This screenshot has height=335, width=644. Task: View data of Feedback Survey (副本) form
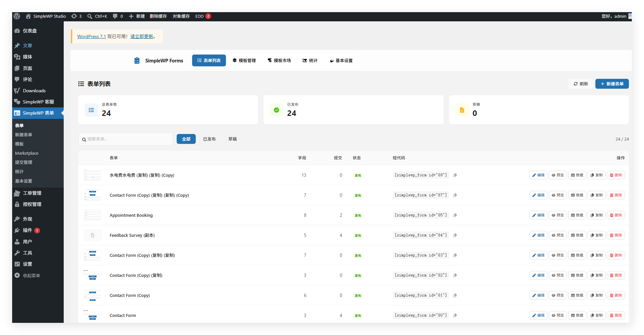point(577,235)
